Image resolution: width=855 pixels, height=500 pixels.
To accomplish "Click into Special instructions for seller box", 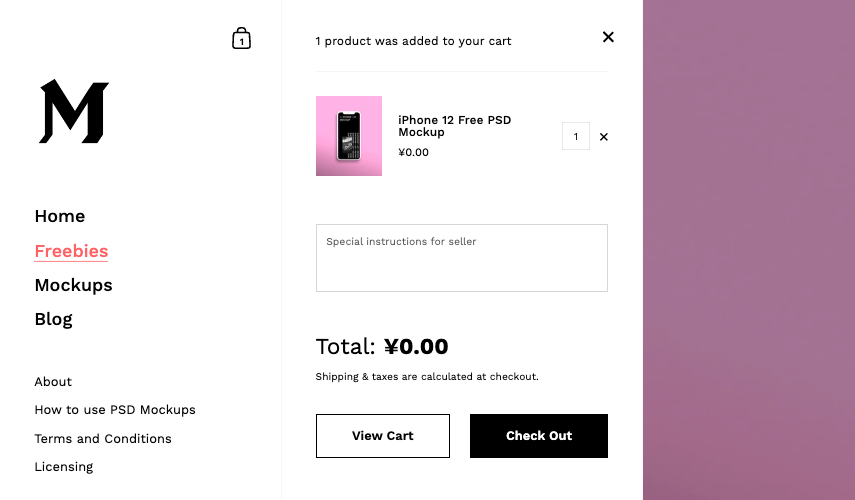I will [x=462, y=258].
